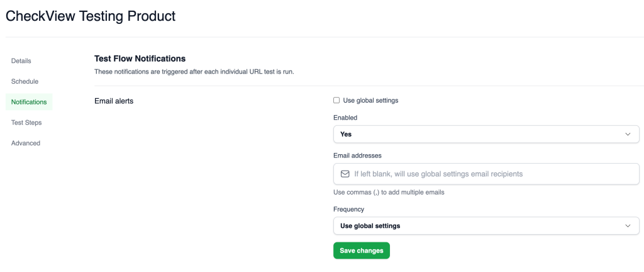
Task: Click the Use global settings checkbox label
Action: pyautogui.click(x=370, y=100)
